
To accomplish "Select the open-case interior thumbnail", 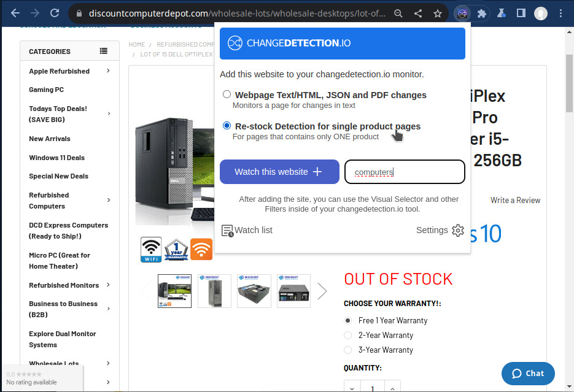I will click(x=254, y=291).
